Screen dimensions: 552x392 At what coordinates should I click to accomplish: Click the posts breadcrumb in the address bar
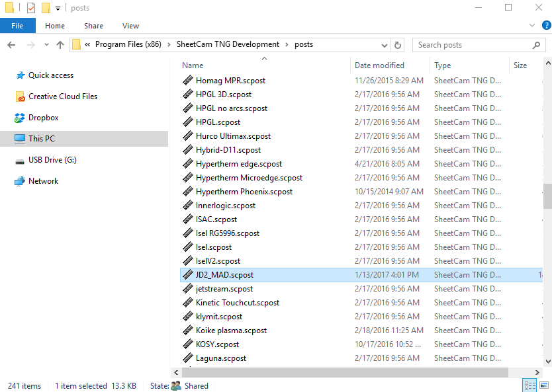pyautogui.click(x=304, y=44)
